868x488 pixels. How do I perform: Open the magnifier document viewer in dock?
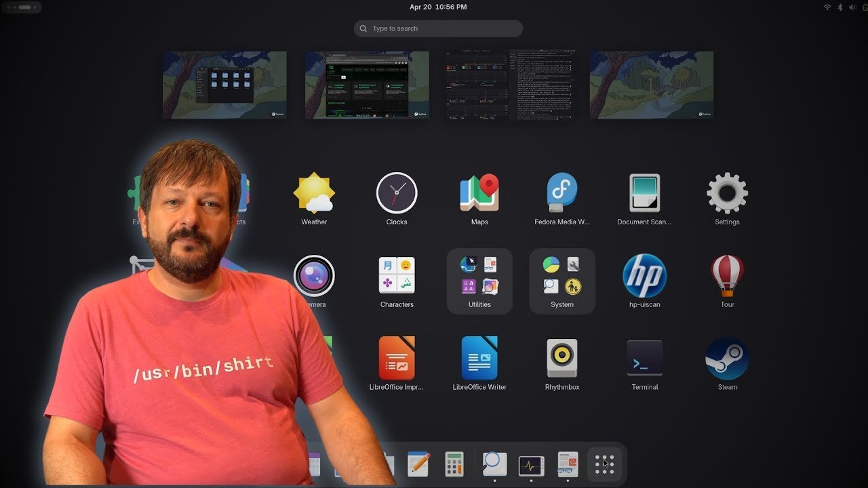click(494, 464)
